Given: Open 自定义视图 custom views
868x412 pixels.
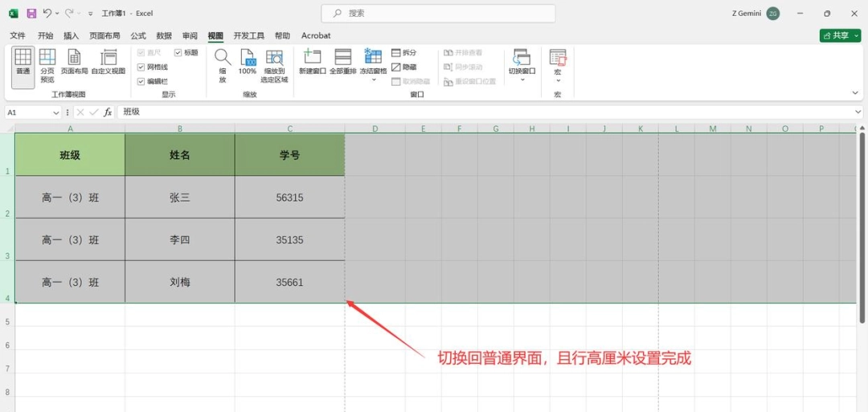Looking at the screenshot, I should 108,62.
